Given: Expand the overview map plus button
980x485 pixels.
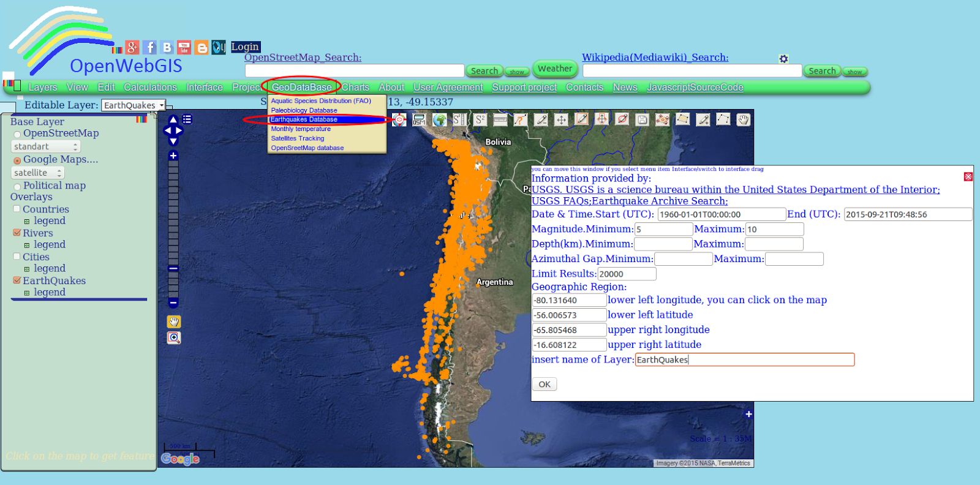Looking at the screenshot, I should 748,414.
